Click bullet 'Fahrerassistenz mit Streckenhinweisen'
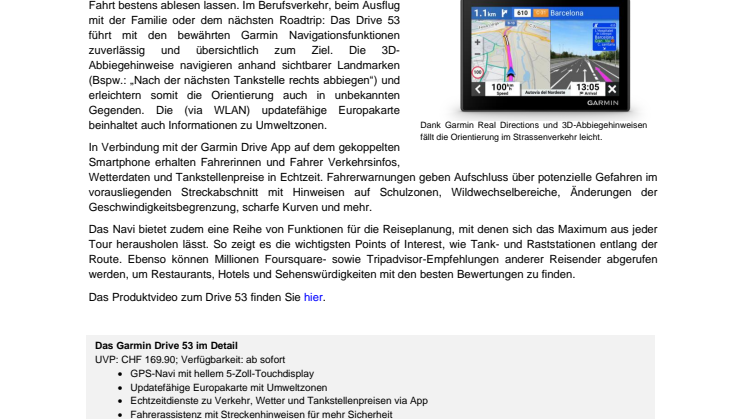Image resolution: width=746 pixels, height=419 pixels. click(x=261, y=414)
